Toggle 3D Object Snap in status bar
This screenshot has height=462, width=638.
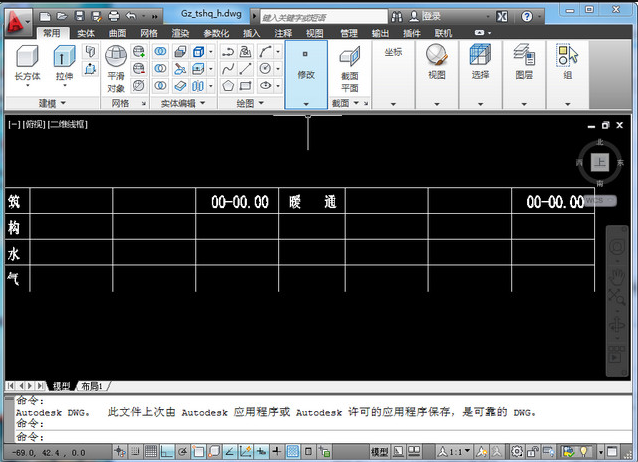click(x=214, y=451)
